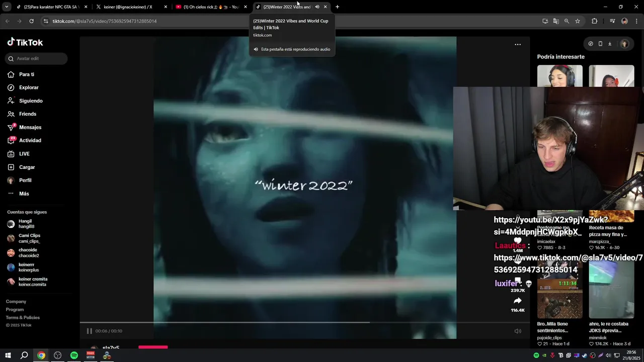644x362 pixels.
Task: Bookmark this page with the star
Action: tap(578, 21)
